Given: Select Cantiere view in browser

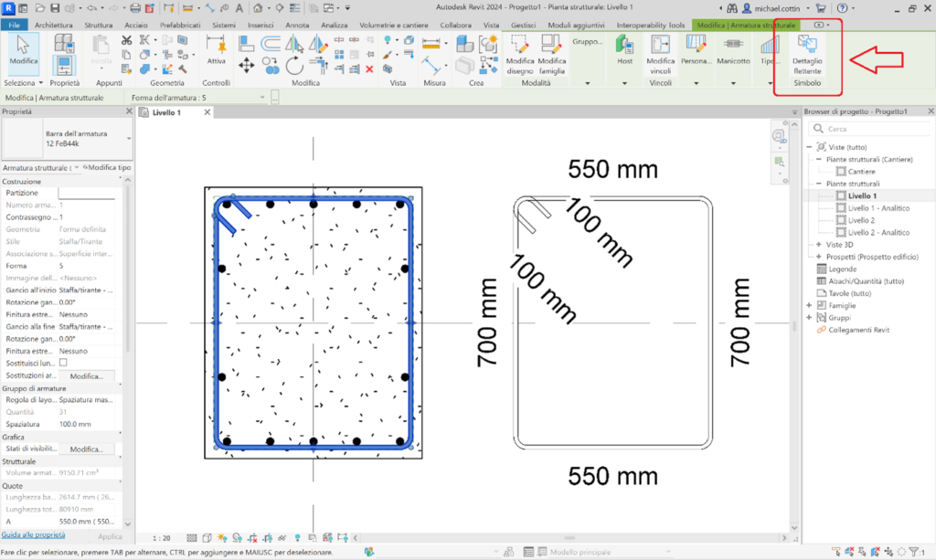Looking at the screenshot, I should pos(861,171).
